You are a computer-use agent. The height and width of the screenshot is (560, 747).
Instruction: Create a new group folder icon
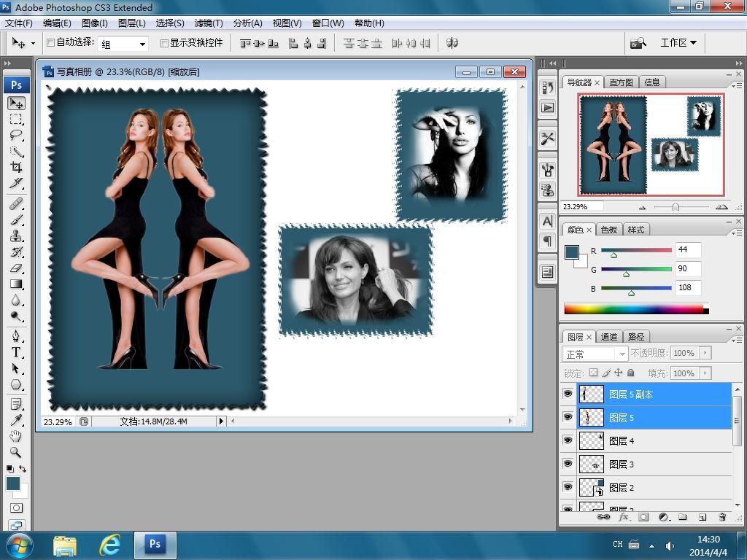(x=682, y=517)
